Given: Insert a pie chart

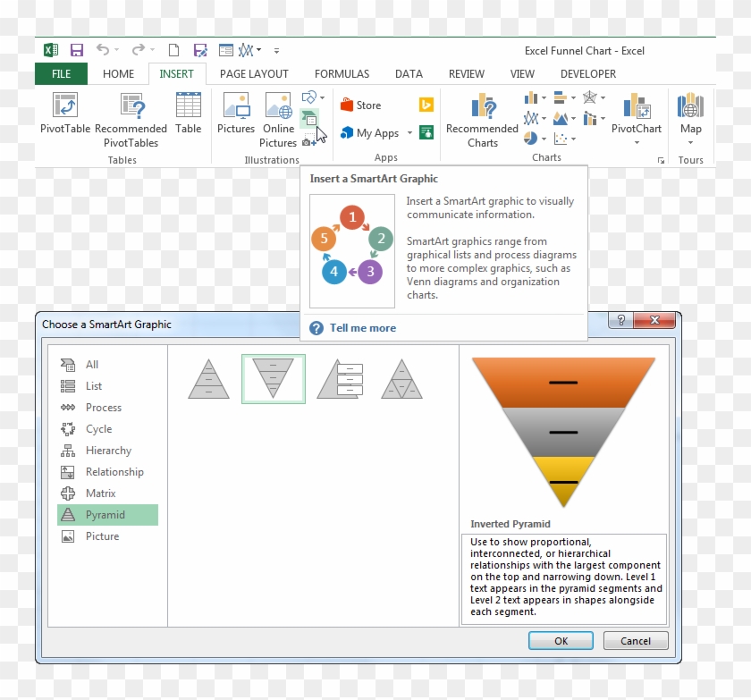Looking at the screenshot, I should coord(531,139).
